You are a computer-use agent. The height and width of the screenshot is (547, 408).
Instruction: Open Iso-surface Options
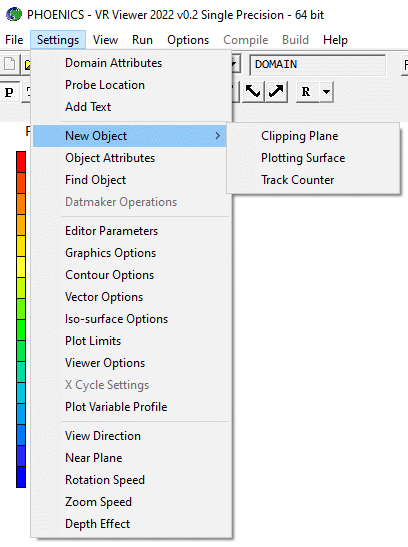click(131, 319)
